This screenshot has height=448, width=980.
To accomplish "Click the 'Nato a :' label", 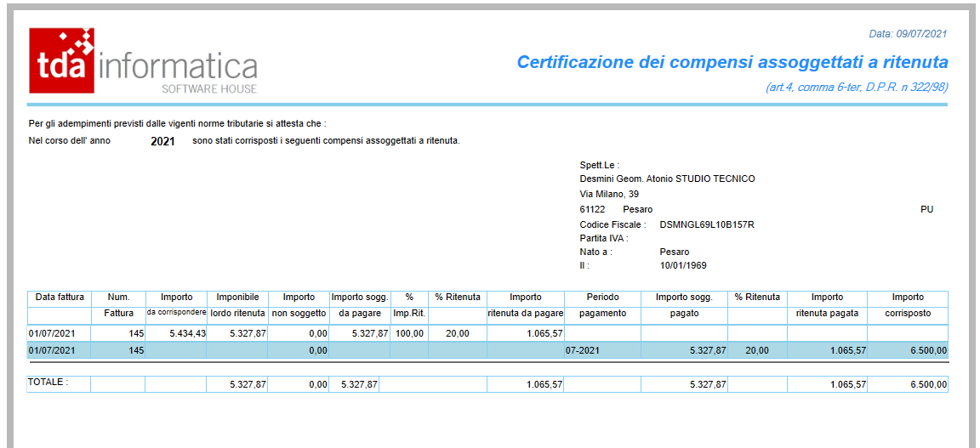I will pos(595,252).
